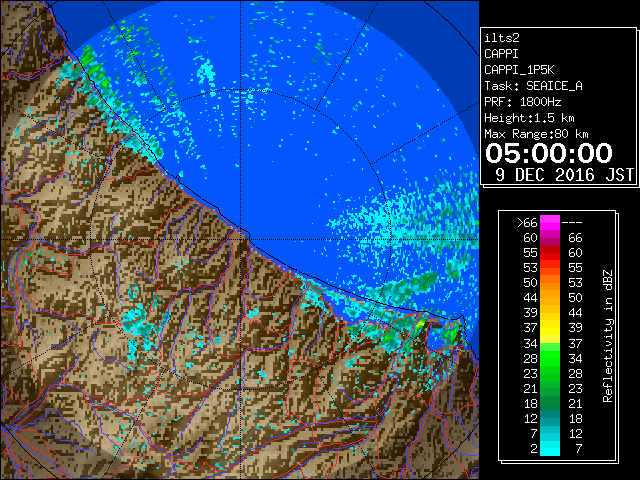Select the "Height:1.5 km" entry

point(529,118)
